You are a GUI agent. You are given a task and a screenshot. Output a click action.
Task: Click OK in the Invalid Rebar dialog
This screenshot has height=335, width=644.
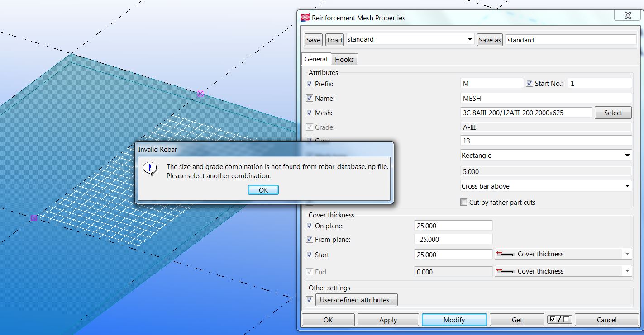[263, 190]
